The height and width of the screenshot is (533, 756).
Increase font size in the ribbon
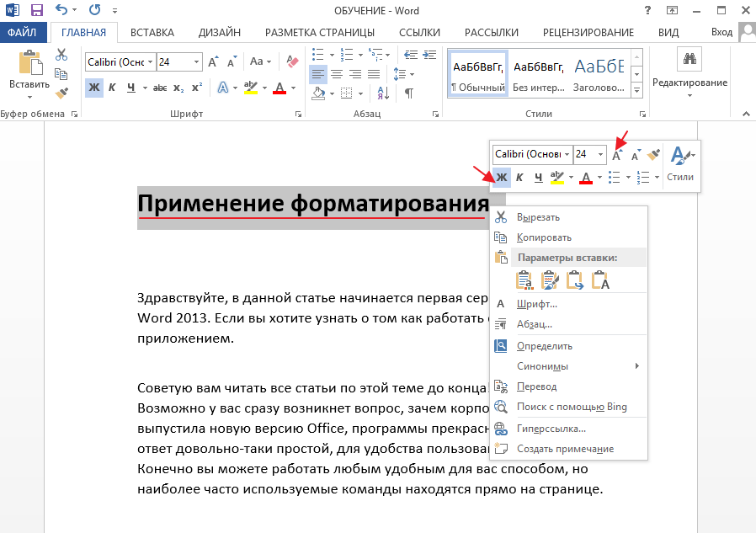(x=213, y=61)
